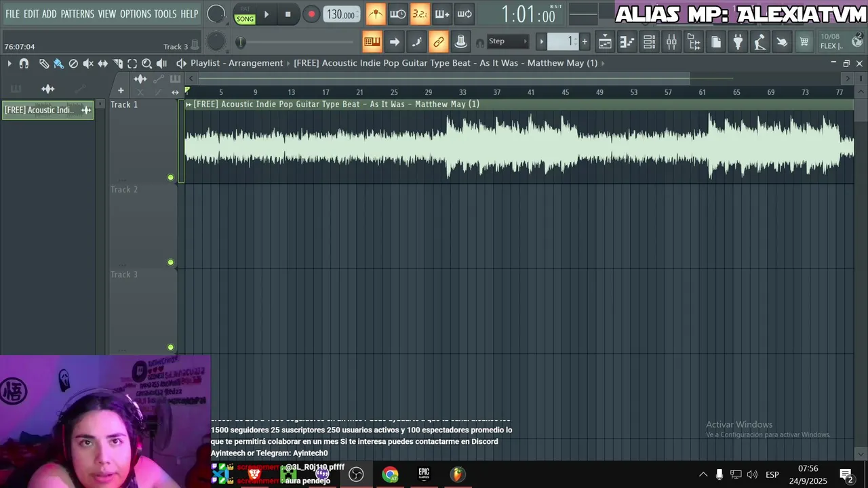Toggle loop recording button
This screenshot has width=868, height=488.
click(465, 14)
